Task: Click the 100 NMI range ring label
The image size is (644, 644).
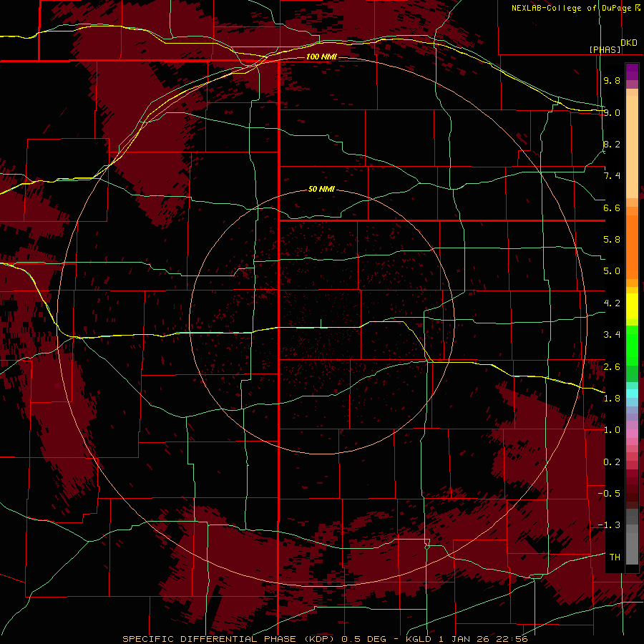Action: [321, 57]
